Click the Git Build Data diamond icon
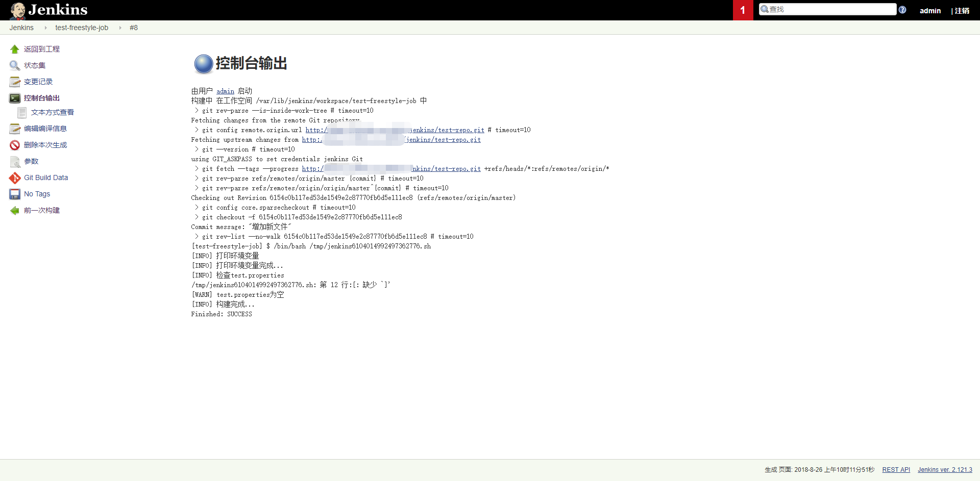 click(14, 178)
